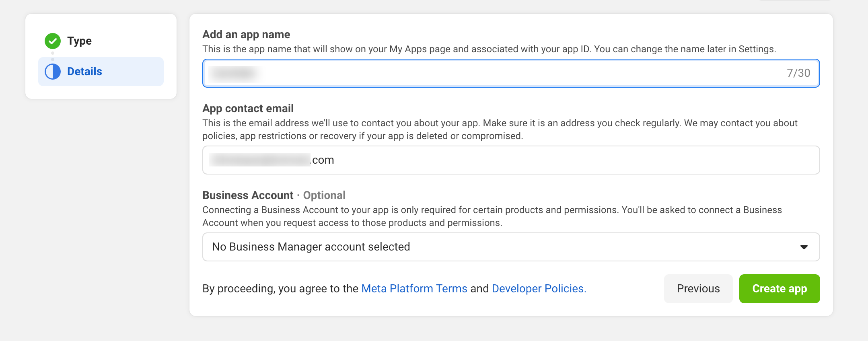Click into the app contact email field
The image size is (868, 341).
(511, 160)
